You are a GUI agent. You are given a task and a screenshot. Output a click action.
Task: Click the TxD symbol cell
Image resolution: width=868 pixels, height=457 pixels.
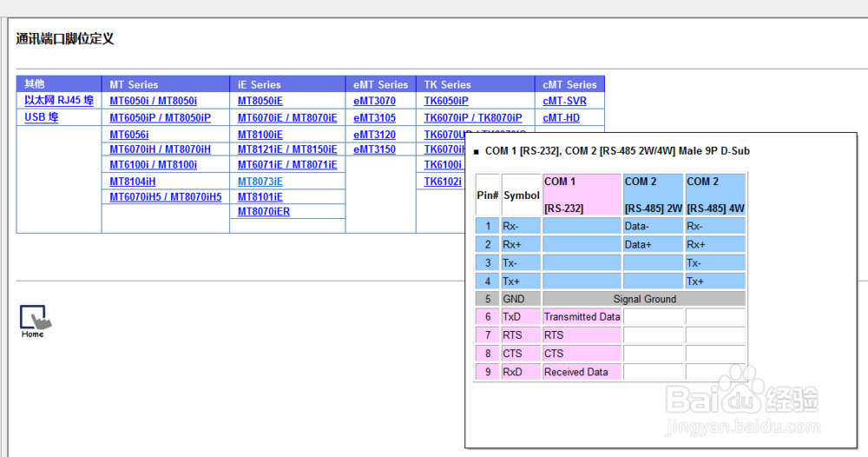521,317
